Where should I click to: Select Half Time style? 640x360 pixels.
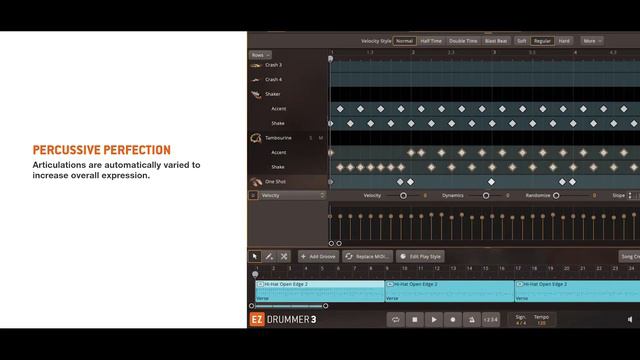tap(431, 41)
